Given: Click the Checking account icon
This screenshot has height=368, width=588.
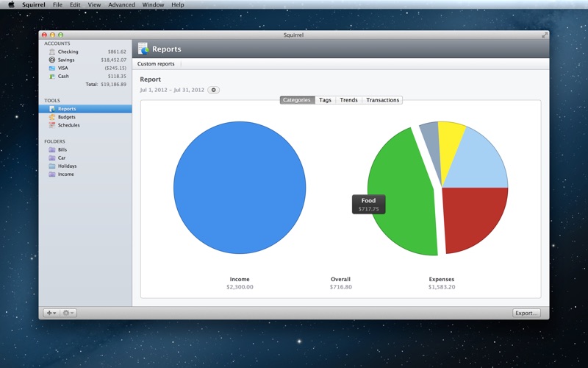Looking at the screenshot, I should (51, 52).
